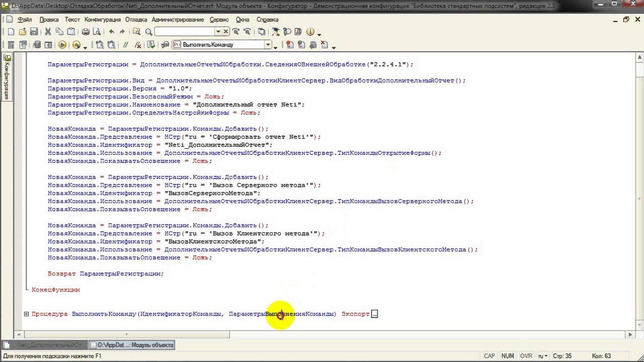
Task: Select the Модуль объекта window tab
Action: click(132, 345)
